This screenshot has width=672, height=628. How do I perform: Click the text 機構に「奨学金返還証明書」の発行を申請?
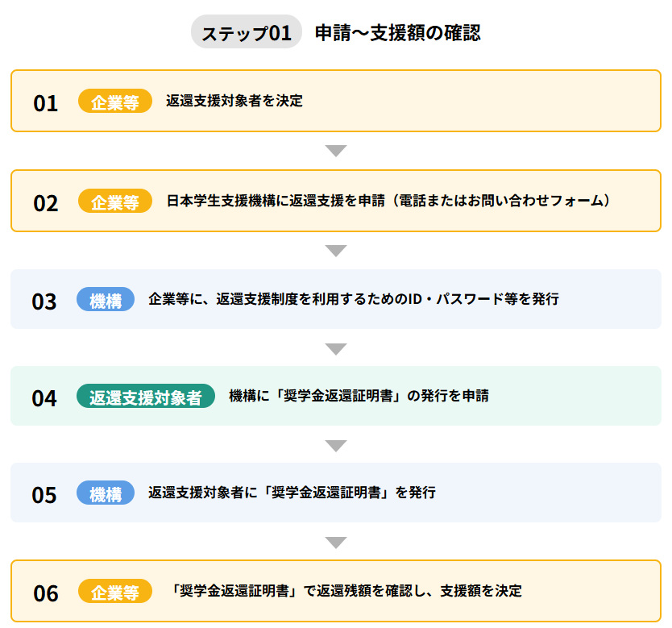pyautogui.click(x=359, y=396)
